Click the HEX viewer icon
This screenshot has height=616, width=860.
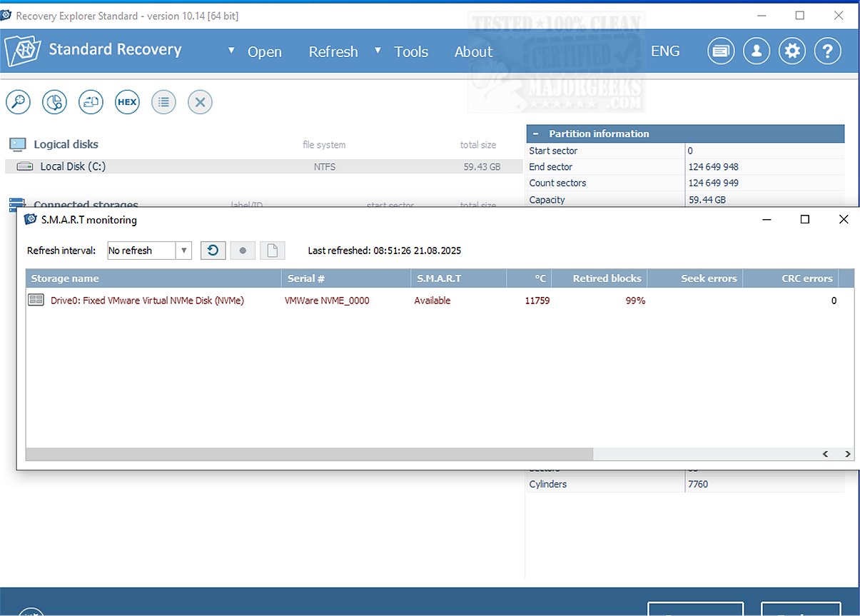[x=127, y=102]
